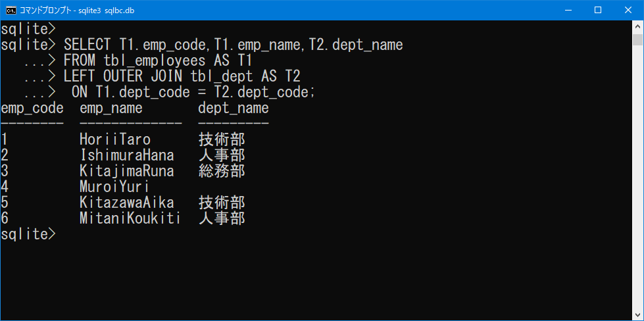Click the IshimuraHana employee name
Screen dimensions: 644x321
pyautogui.click(x=127, y=156)
